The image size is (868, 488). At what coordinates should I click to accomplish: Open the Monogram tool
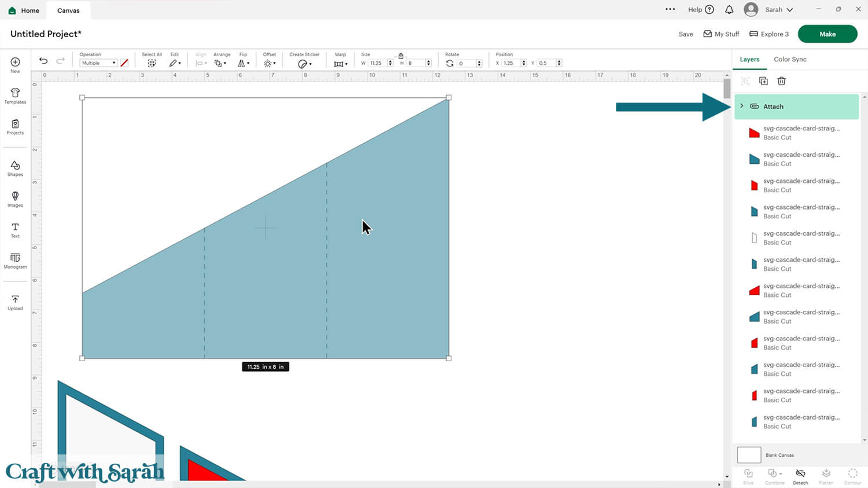15,260
